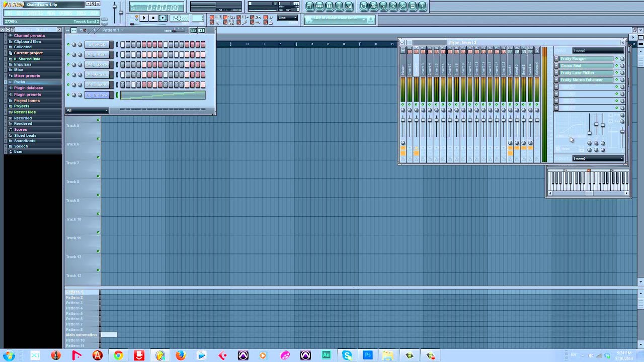Image resolution: width=644 pixels, height=362 pixels.
Task: Open the Fruity Stereo Enhancer plugin
Action: pos(586,80)
